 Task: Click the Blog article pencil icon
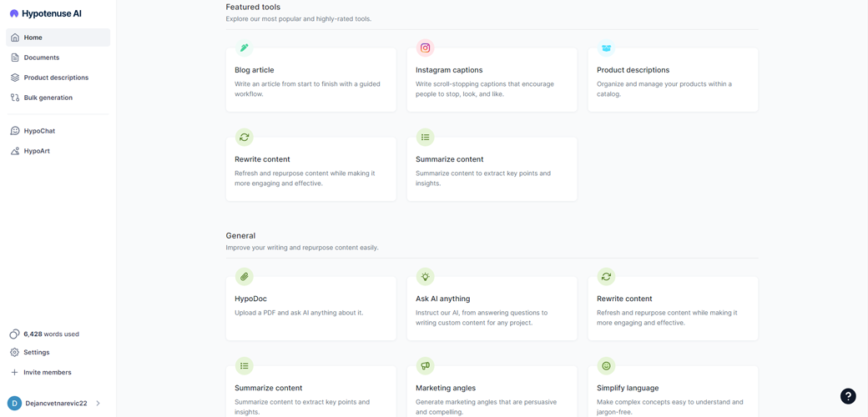[244, 48]
